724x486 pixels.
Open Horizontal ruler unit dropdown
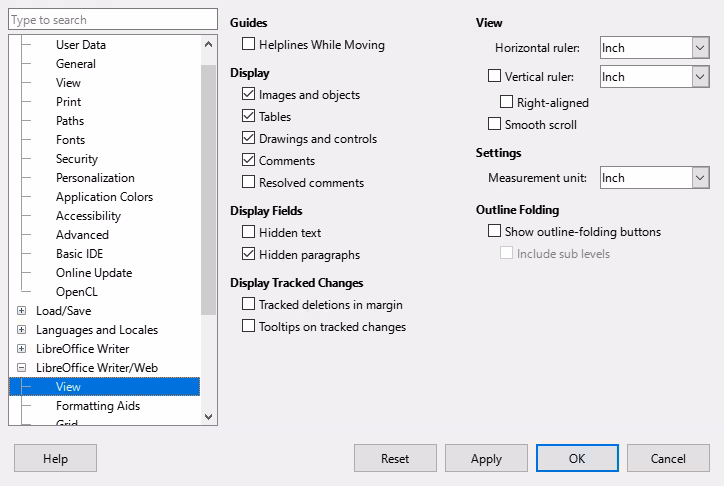click(700, 48)
